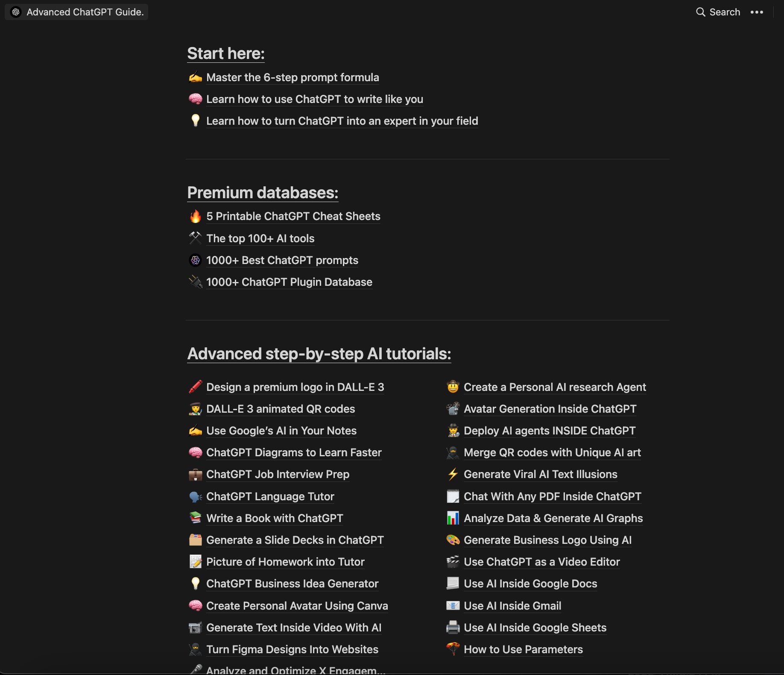The height and width of the screenshot is (675, 784).
Task: Click the search magnifier icon
Action: (700, 12)
